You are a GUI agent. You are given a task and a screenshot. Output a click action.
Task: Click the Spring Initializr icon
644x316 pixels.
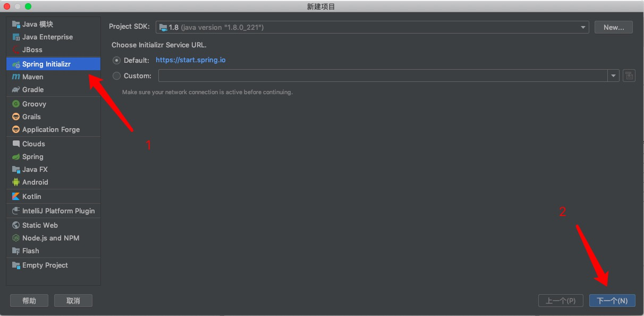(16, 64)
